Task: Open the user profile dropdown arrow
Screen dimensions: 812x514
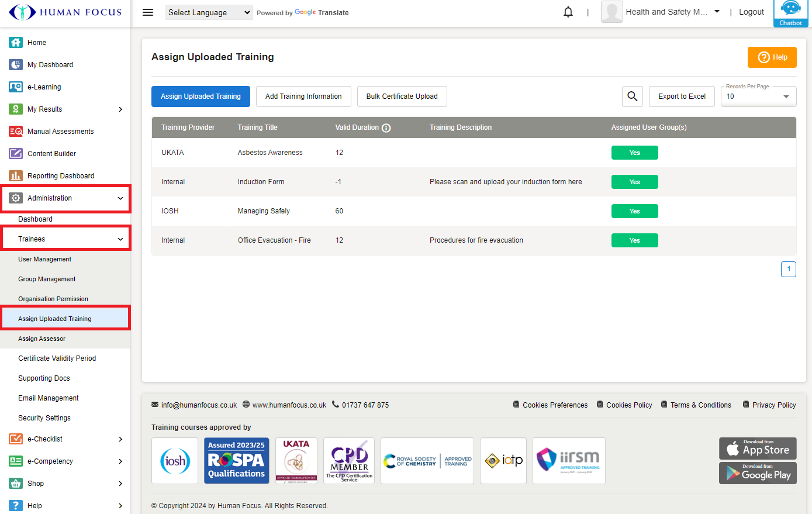Action: pos(717,12)
